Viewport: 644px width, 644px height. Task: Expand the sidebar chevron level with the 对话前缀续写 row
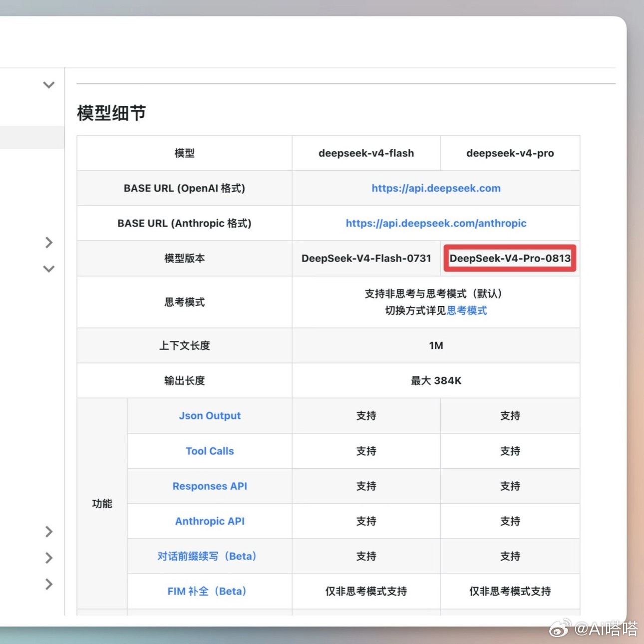coord(48,558)
